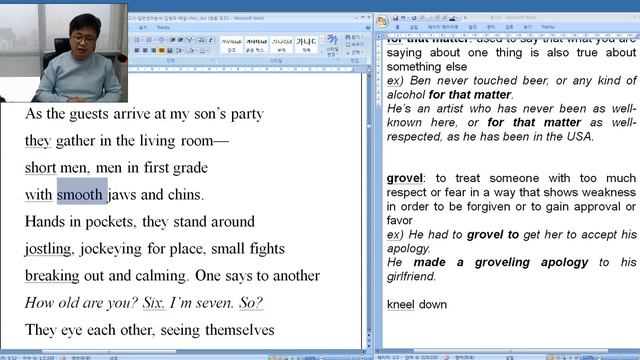Click the tab selector at right window ruler corner
The image size is (640, 360).
click(x=378, y=36)
